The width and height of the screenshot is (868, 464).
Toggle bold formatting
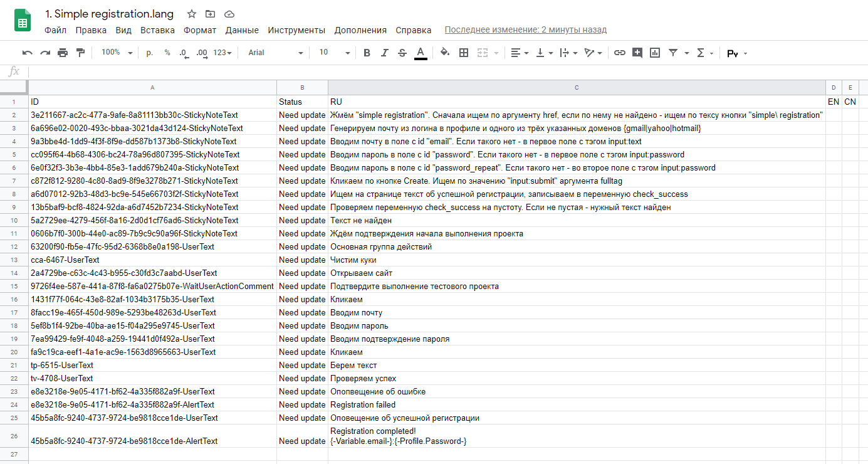coord(367,53)
